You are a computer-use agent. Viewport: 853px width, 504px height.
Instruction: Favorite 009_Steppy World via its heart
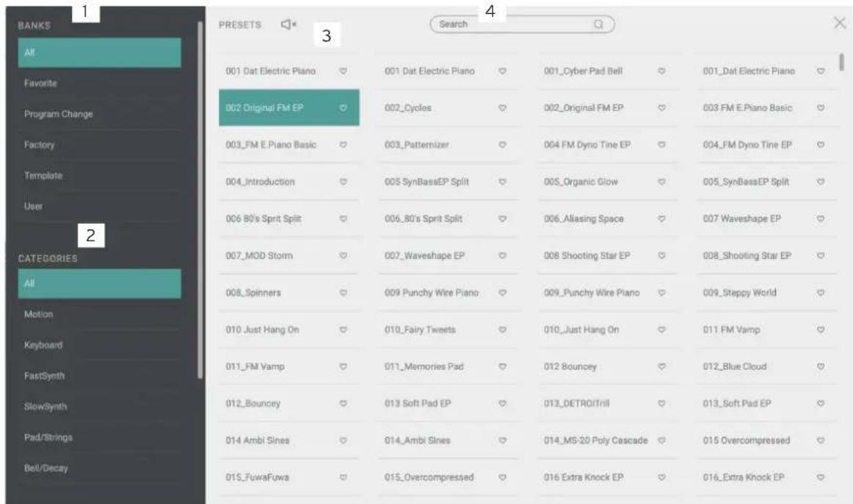(x=821, y=293)
